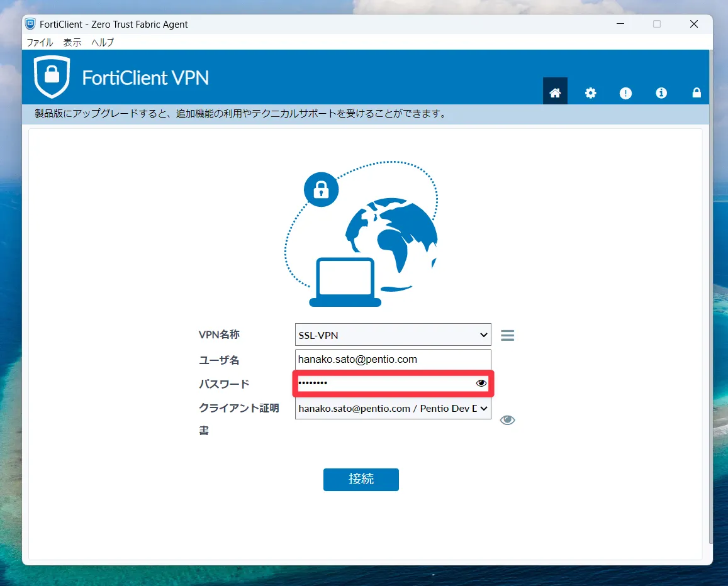Image resolution: width=728 pixels, height=586 pixels.
Task: Open the ヘルプ menu
Action: 101,42
